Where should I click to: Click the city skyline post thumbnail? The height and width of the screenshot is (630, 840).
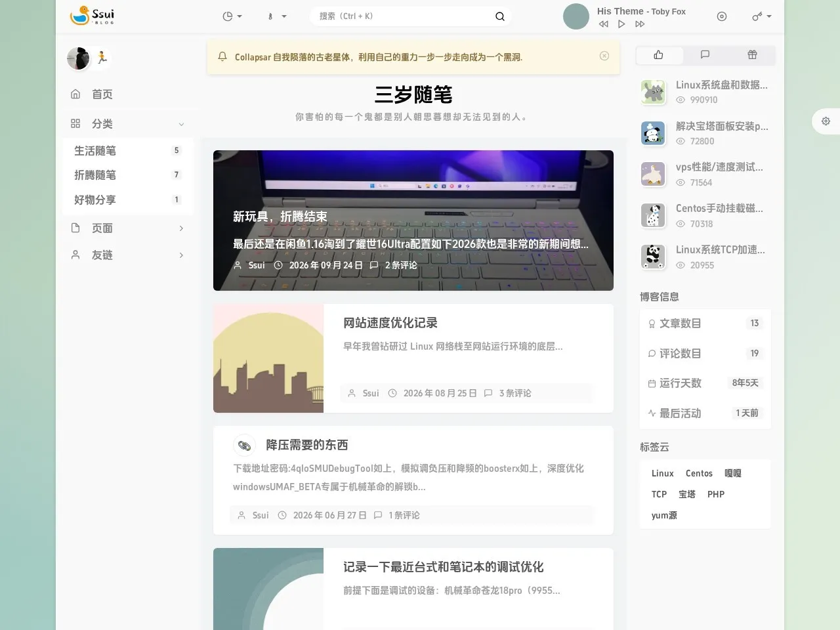tap(268, 358)
